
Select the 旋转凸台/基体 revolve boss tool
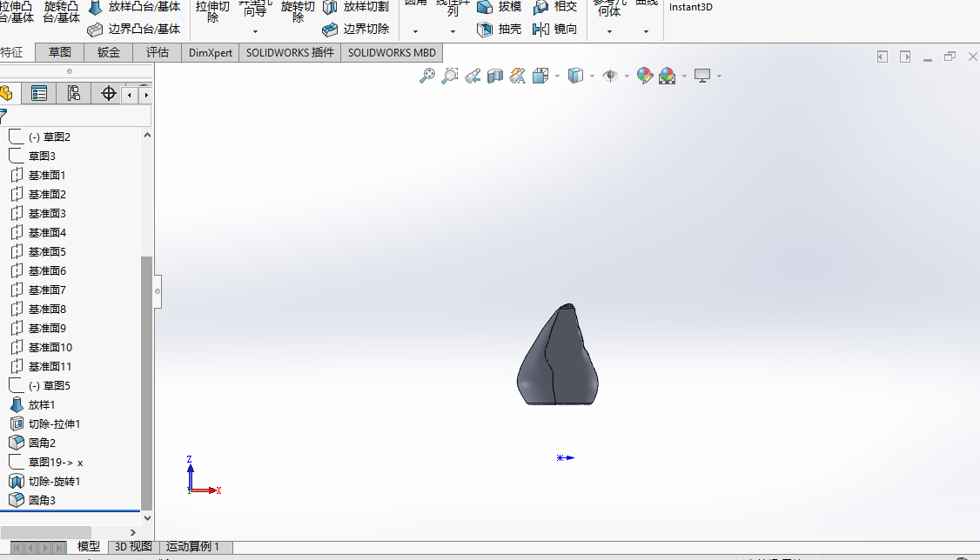(61, 12)
